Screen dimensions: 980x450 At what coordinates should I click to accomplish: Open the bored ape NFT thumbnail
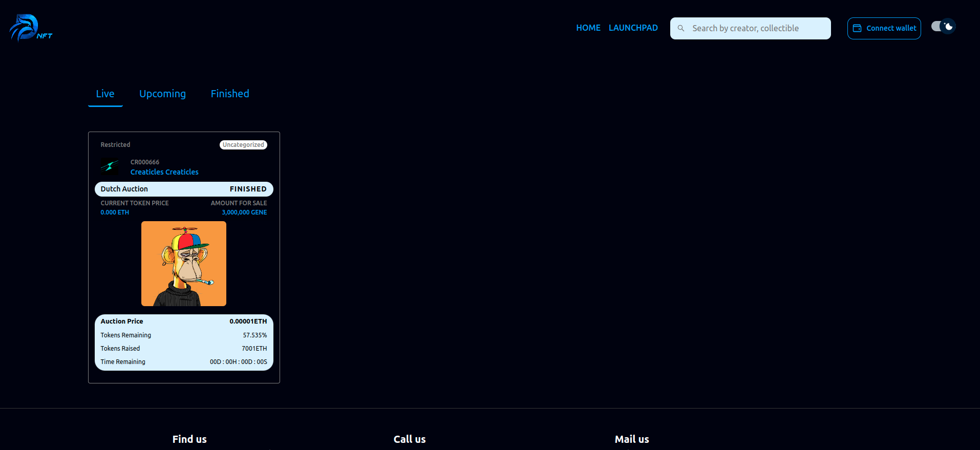[184, 264]
